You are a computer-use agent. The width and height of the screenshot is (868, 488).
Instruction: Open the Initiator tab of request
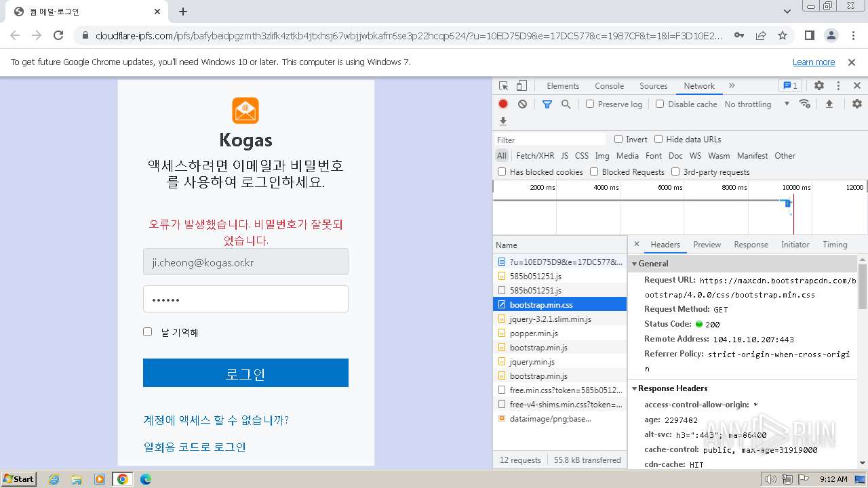click(795, 245)
